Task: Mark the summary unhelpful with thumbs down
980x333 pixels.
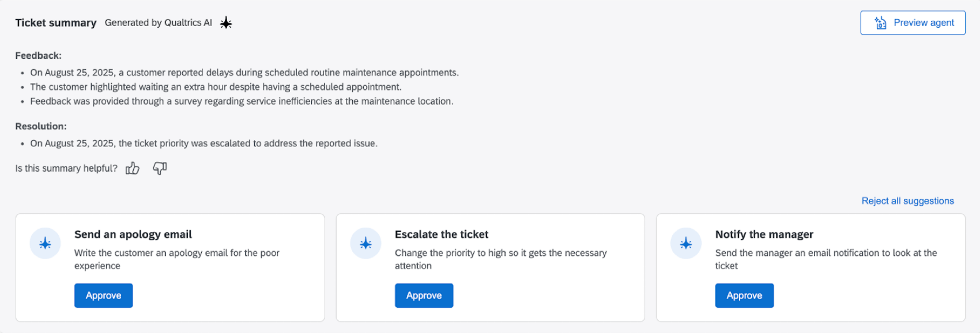Action: coord(159,168)
